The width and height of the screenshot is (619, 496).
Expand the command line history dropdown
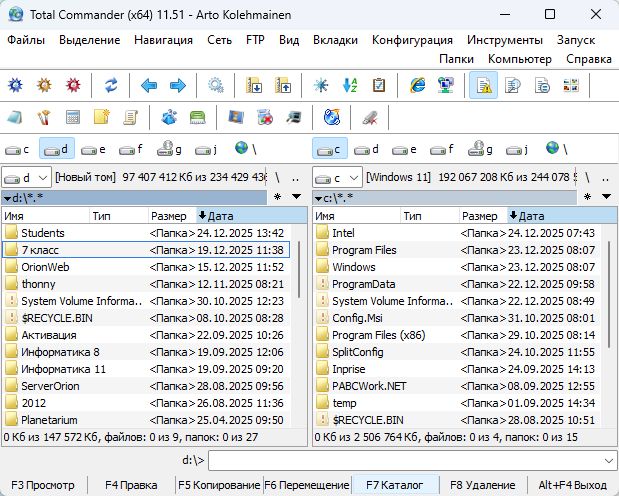(609, 460)
